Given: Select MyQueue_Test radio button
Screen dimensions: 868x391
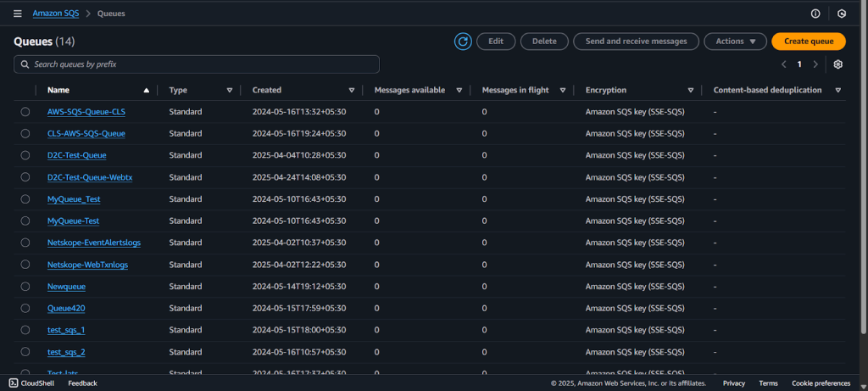Looking at the screenshot, I should click(x=25, y=198).
